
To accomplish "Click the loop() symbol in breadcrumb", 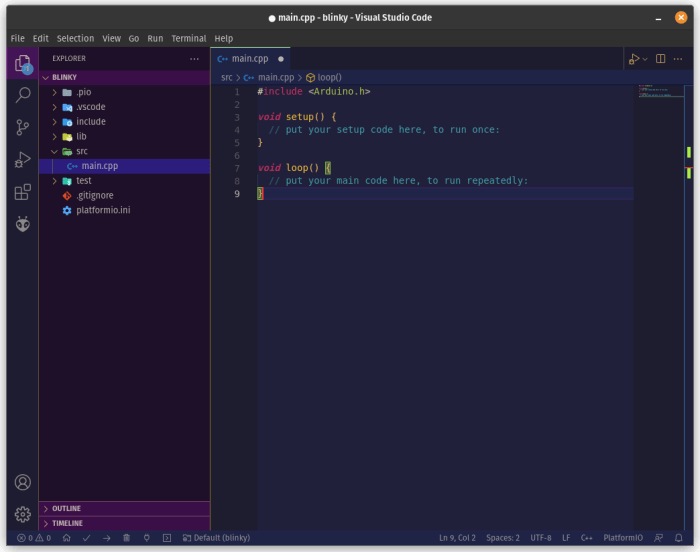I will [324, 77].
